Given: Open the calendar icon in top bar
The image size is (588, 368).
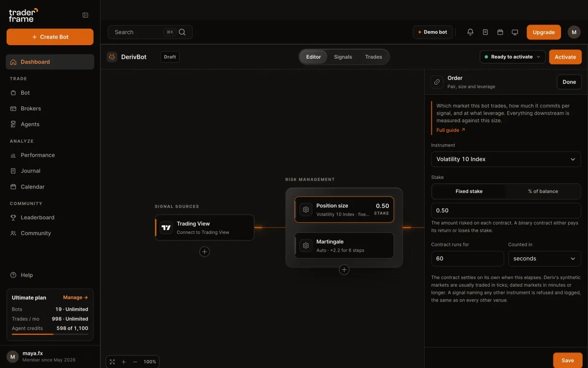Looking at the screenshot, I should (x=500, y=32).
